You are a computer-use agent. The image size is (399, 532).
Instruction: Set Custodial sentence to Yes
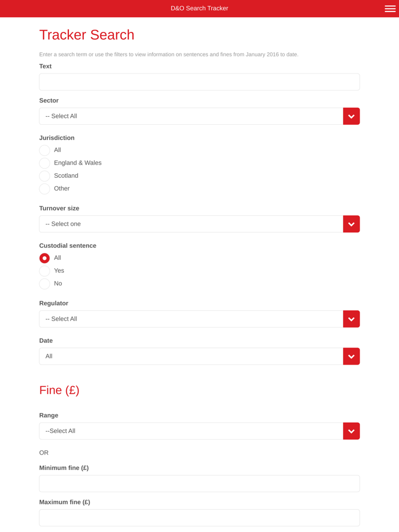coord(44,271)
